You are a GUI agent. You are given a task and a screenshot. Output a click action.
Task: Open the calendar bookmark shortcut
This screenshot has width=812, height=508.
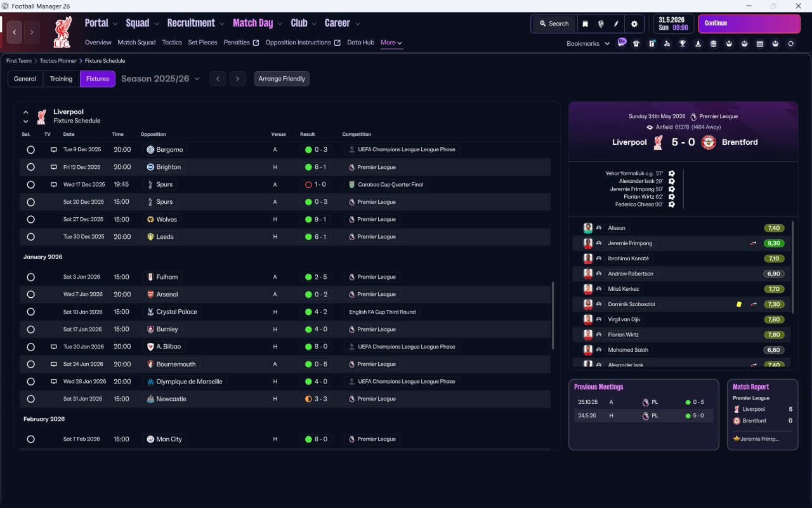tap(760, 44)
